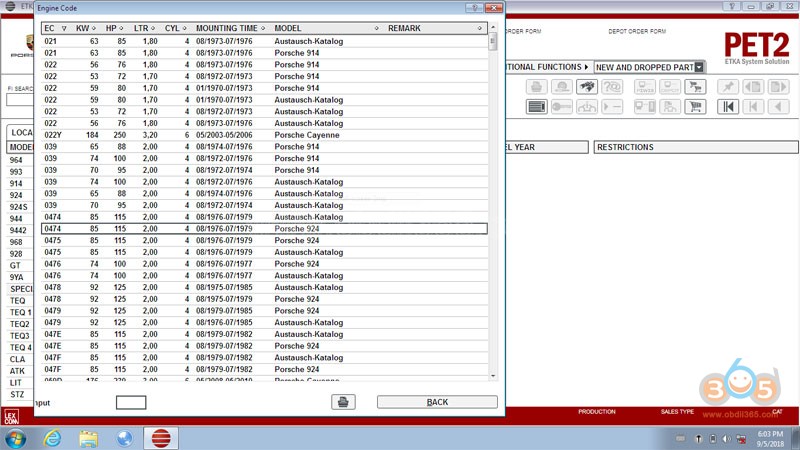Open the NEW AND DROPPED PART dropdown
This screenshot has height=450, width=800.
point(699,67)
